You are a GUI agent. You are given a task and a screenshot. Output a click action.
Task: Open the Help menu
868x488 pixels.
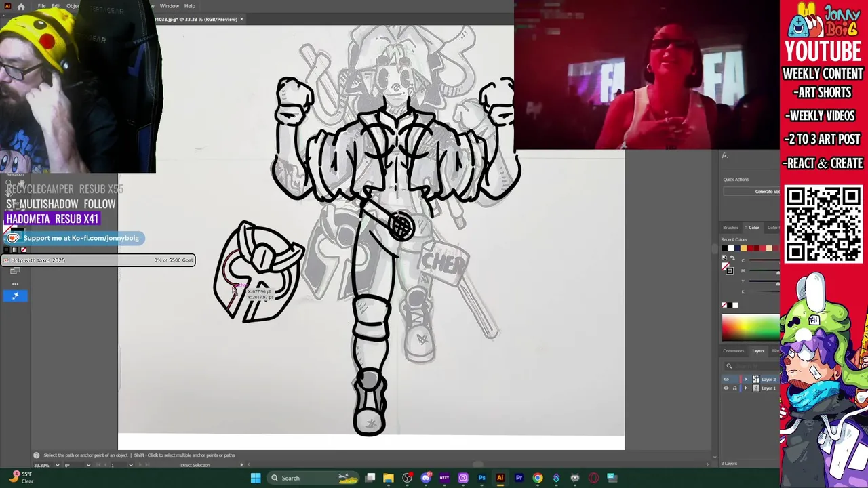(190, 6)
